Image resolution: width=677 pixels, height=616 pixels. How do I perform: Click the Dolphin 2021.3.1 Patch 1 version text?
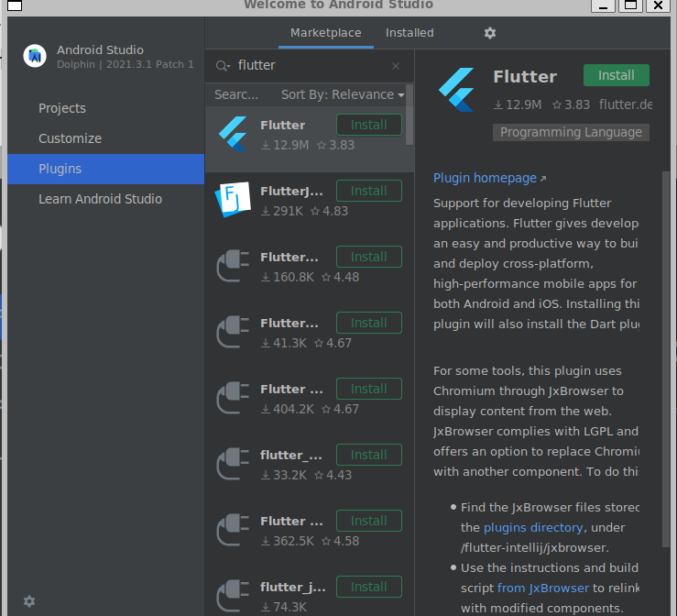(x=126, y=64)
